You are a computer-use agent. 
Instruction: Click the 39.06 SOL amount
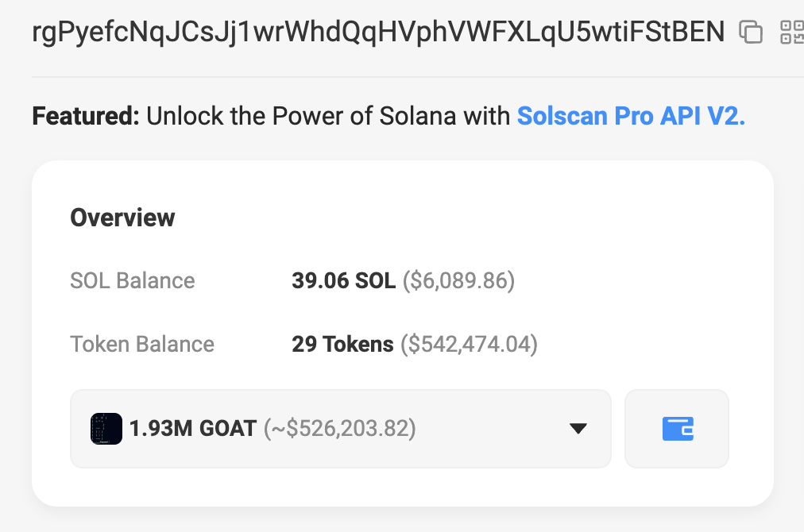pyautogui.click(x=343, y=280)
